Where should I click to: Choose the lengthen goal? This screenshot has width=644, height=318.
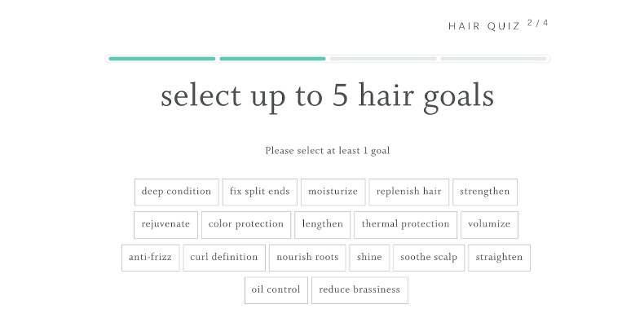point(323,225)
